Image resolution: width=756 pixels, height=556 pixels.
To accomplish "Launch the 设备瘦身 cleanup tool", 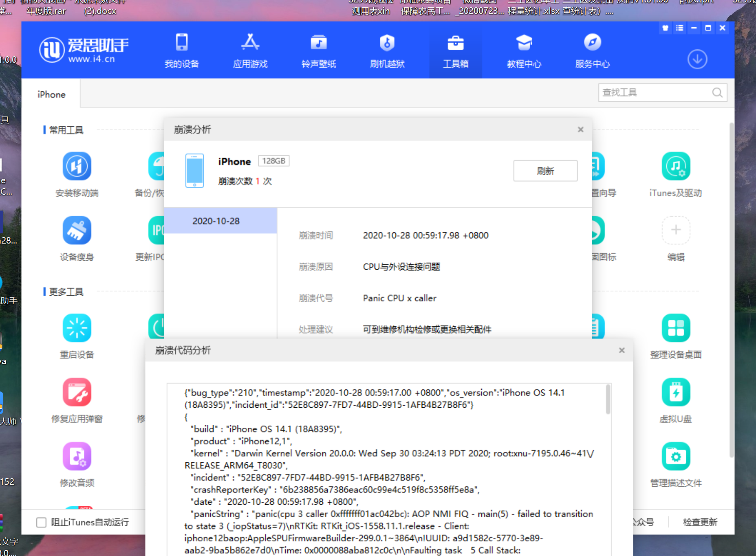I will [x=77, y=231].
